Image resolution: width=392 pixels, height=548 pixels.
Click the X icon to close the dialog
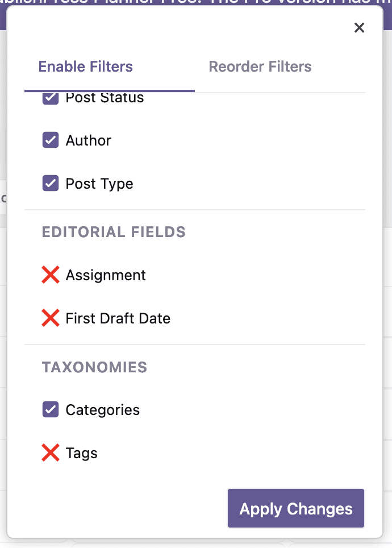359,27
